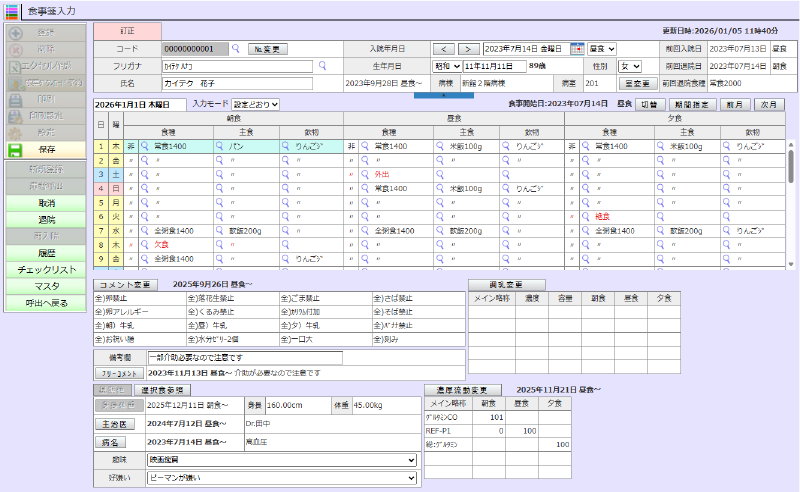Click the magnifier icon beside the furigana field
The height and width of the screenshot is (492, 800).
(322, 66)
